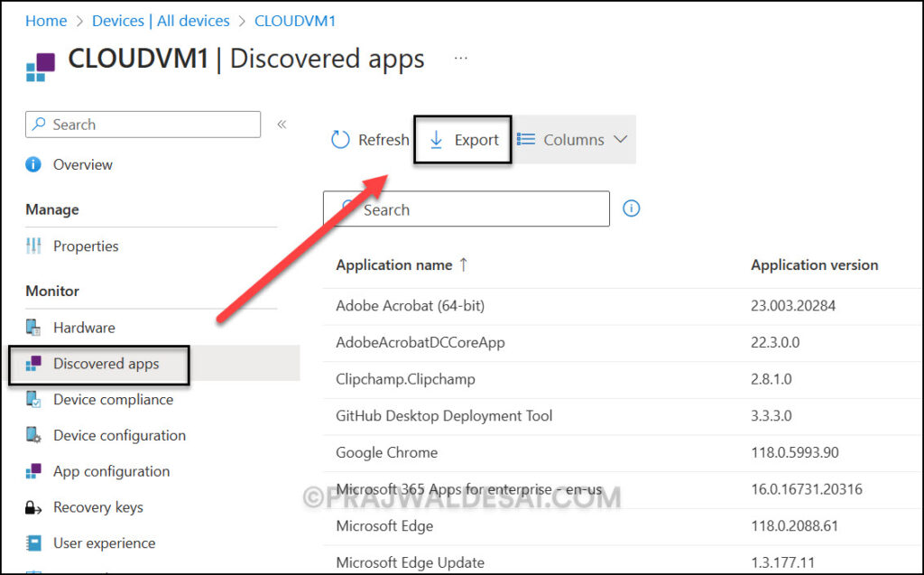This screenshot has width=924, height=575.
Task: Open Properties under Manage
Action: [x=86, y=246]
